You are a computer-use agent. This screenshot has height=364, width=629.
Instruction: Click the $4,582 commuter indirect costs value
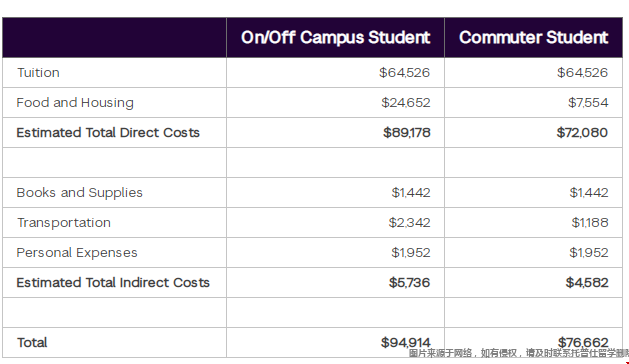point(587,283)
